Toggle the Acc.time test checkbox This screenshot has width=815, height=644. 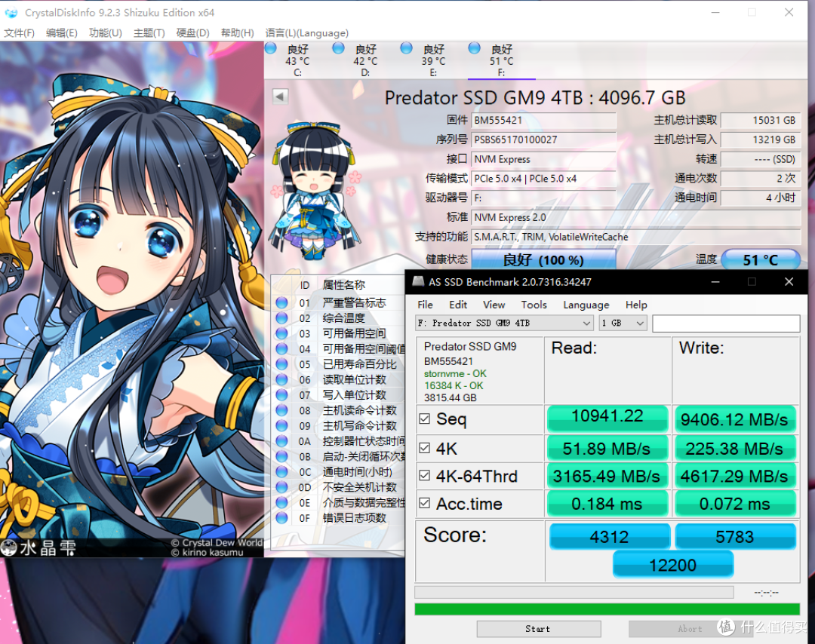click(x=425, y=503)
